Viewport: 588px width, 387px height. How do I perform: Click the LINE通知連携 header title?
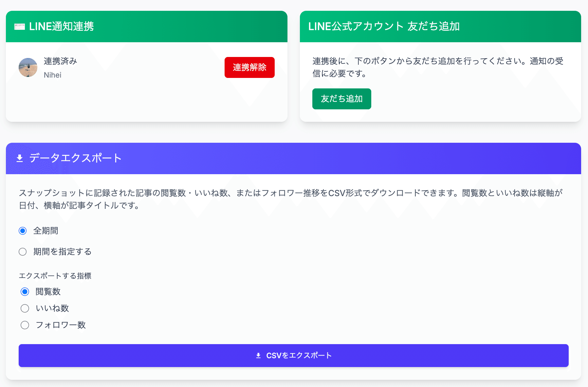click(62, 27)
